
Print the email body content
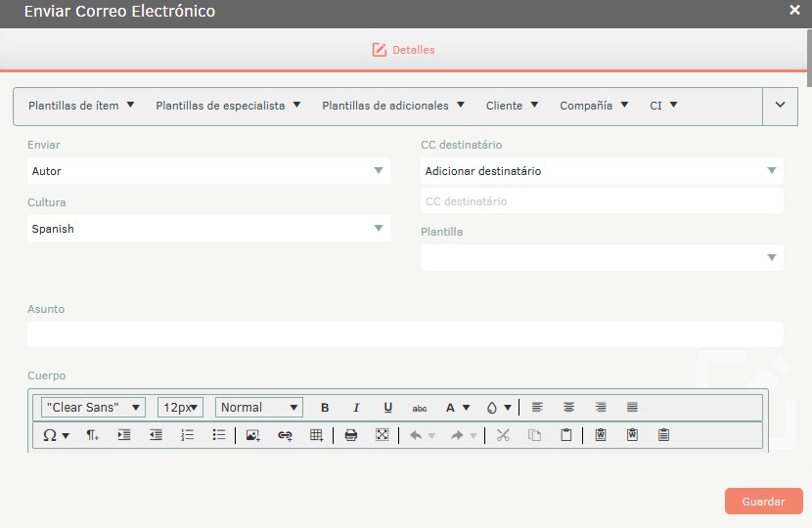(350, 435)
